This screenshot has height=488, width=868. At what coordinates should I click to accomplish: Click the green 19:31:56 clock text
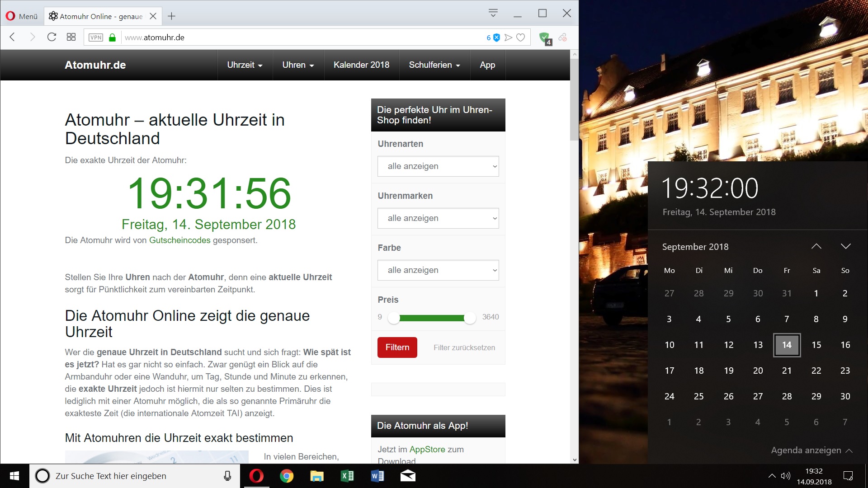[209, 193]
